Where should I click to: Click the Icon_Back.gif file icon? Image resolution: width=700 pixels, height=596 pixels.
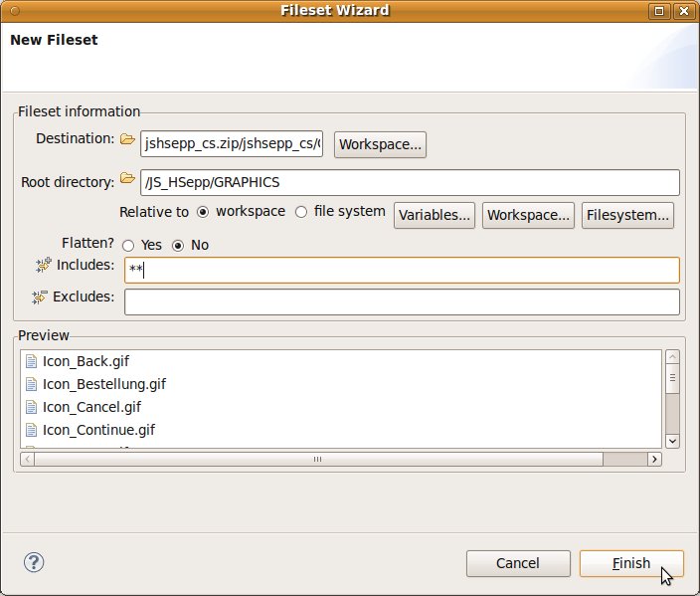[31, 361]
